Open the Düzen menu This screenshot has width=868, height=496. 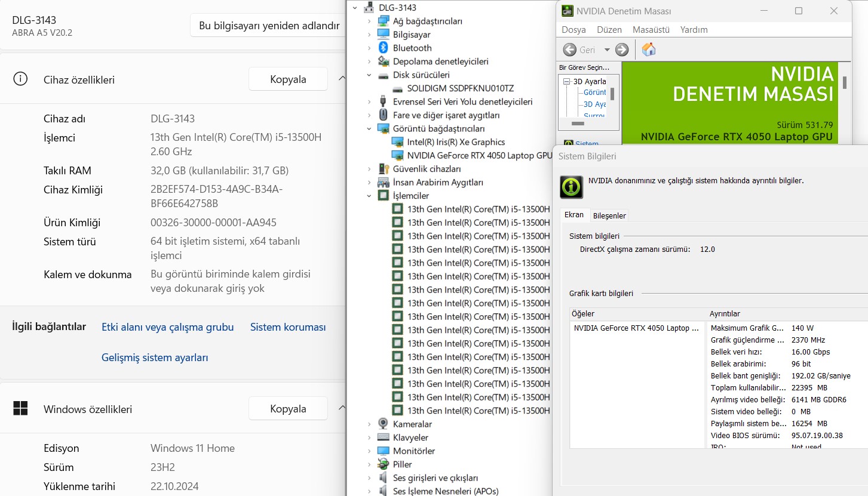(609, 29)
